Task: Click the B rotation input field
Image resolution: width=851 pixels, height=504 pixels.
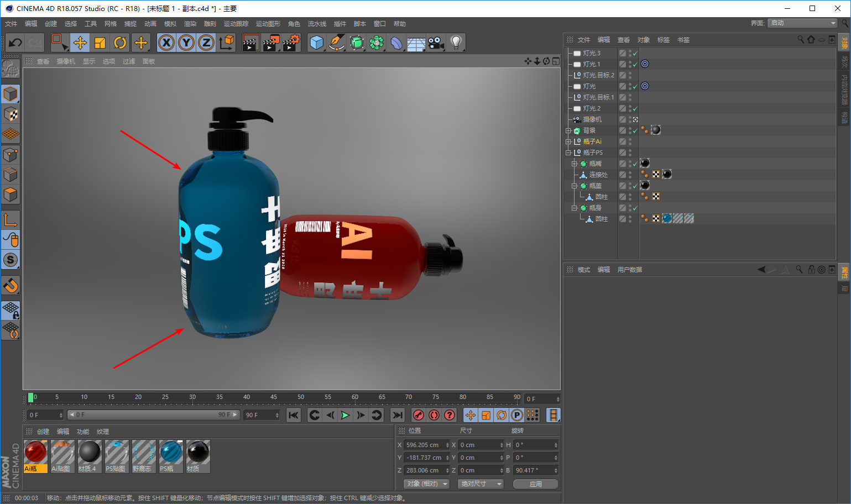Action: click(x=536, y=470)
